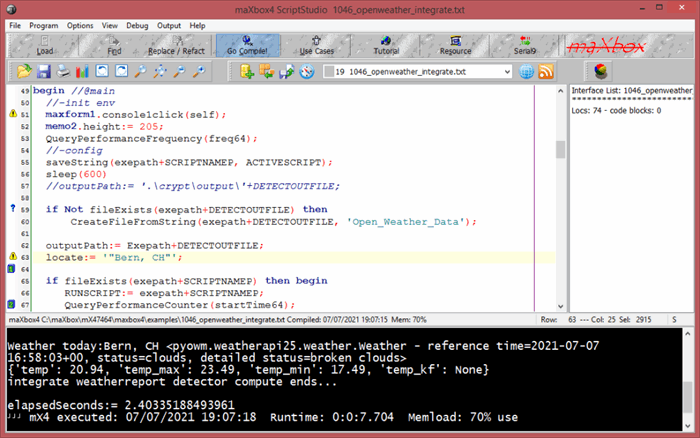Click the first magnifier search icon
The width and height of the screenshot is (700, 438).
[x=141, y=71]
